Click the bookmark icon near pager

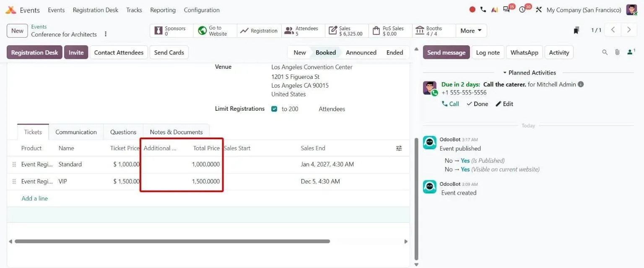576,30
